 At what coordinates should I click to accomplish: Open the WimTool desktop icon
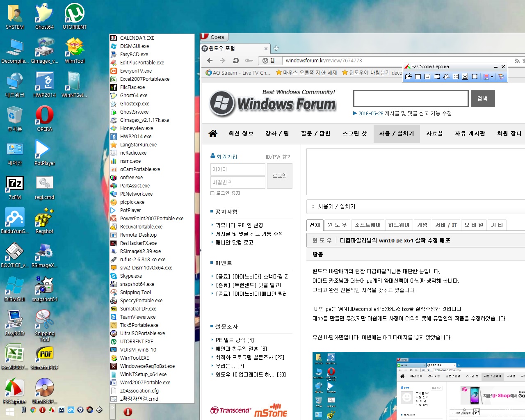coord(75,51)
